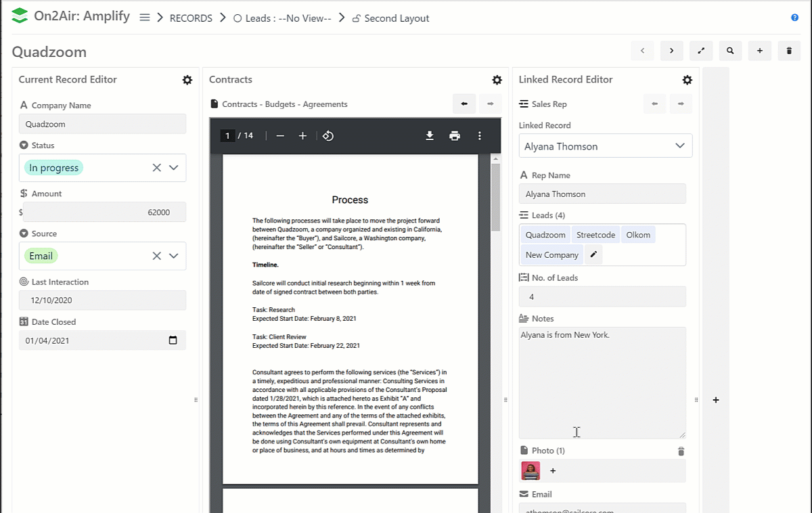
Task: Zoom out the PDF document
Action: coord(280,136)
